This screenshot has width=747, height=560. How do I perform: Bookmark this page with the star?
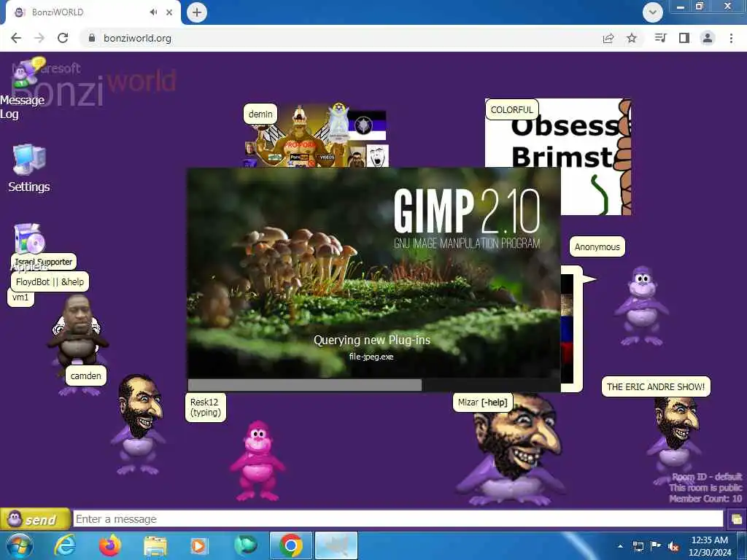(631, 38)
